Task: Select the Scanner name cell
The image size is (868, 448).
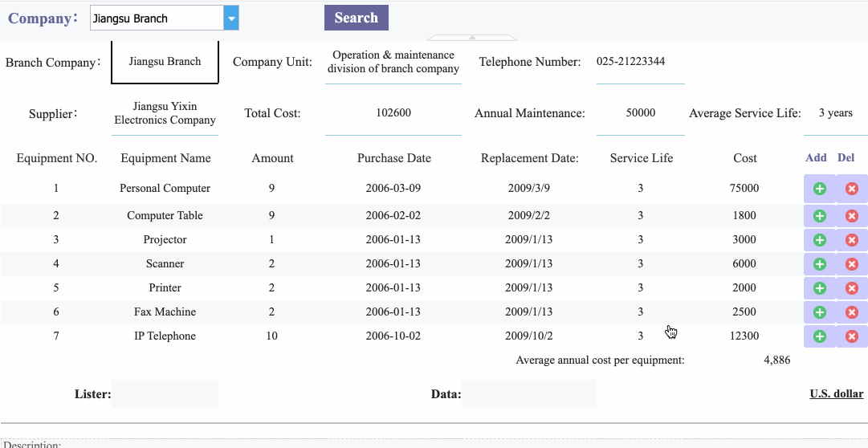Action: coord(165,263)
